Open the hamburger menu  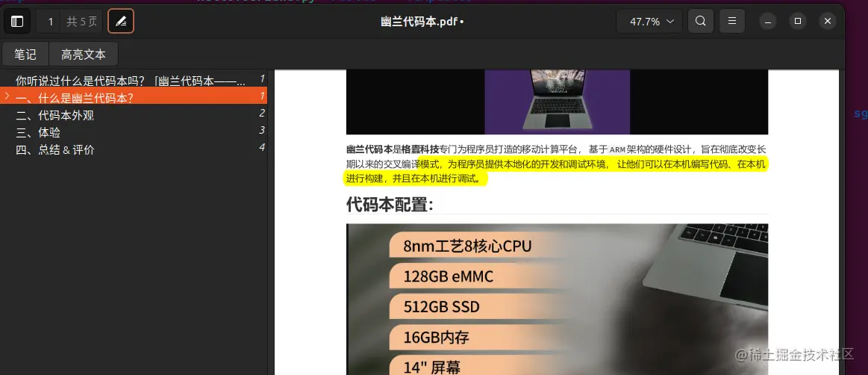732,22
